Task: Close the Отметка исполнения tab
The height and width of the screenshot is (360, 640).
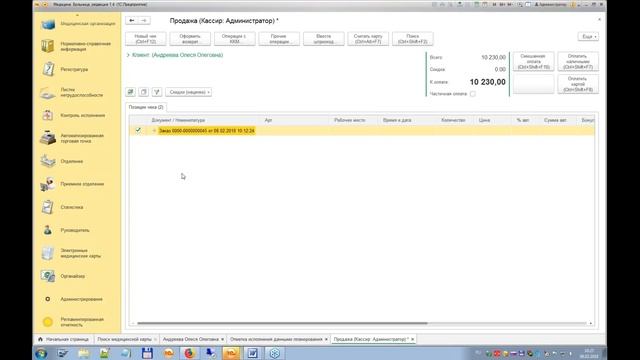Action: pyautogui.click(x=326, y=339)
